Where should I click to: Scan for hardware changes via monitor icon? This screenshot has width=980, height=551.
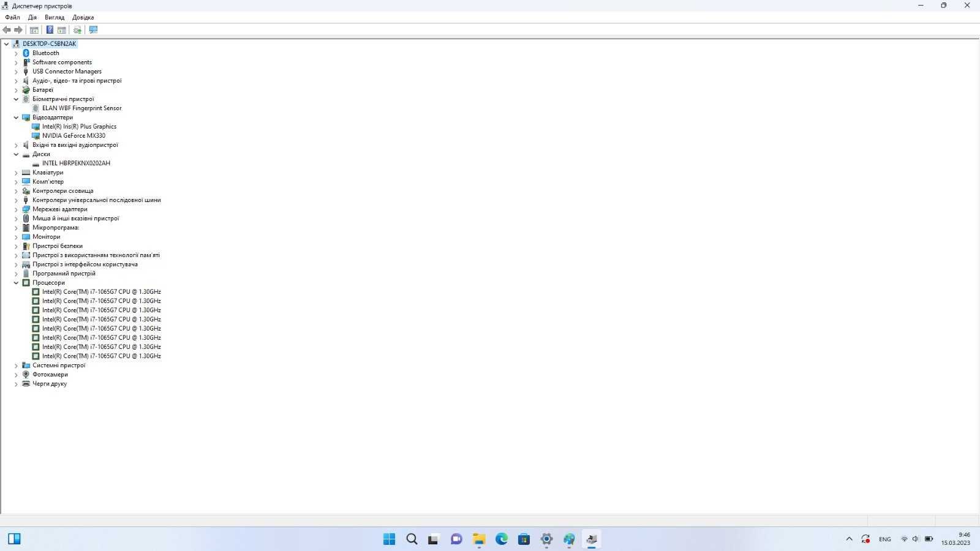click(93, 29)
